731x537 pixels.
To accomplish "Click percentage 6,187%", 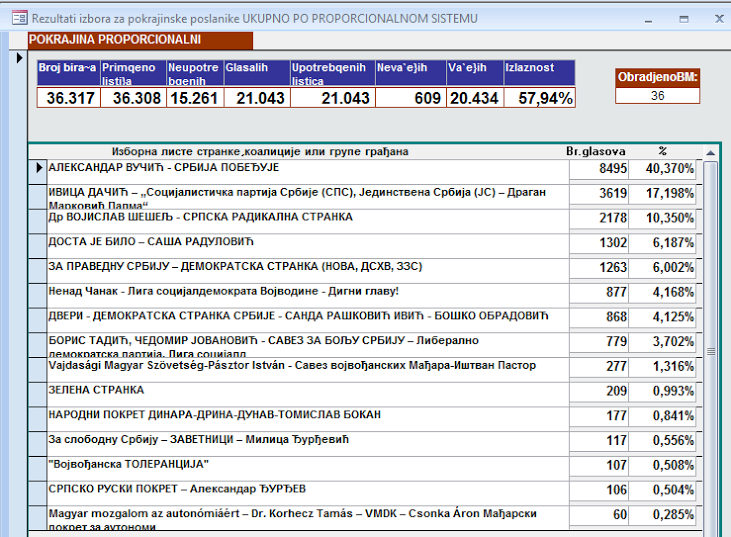I will [662, 243].
